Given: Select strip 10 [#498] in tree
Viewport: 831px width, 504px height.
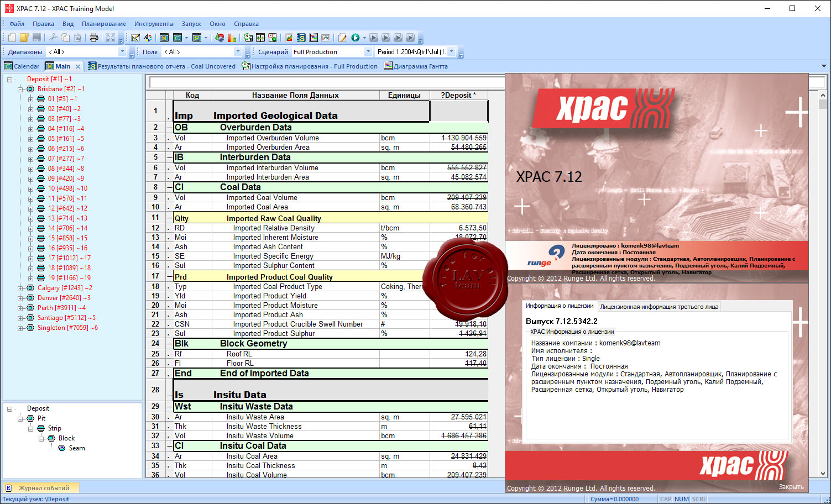Looking at the screenshot, I should 67,188.
